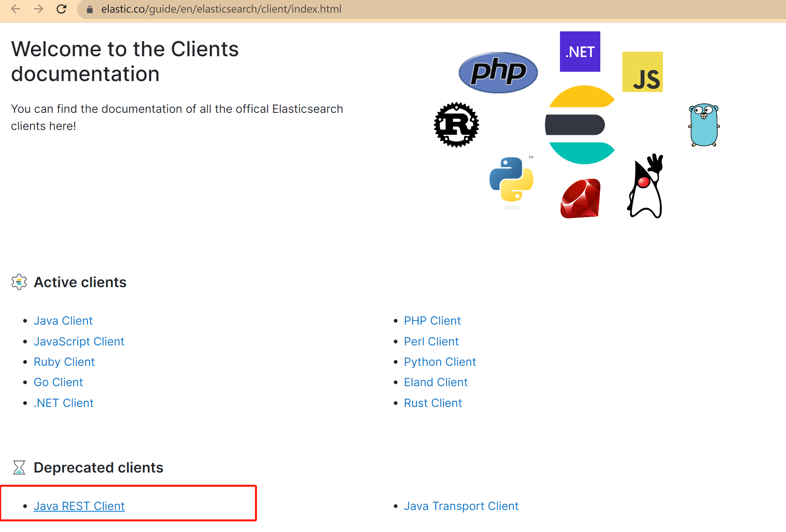Click the browser back arrow
The image size is (786, 532).
point(16,9)
